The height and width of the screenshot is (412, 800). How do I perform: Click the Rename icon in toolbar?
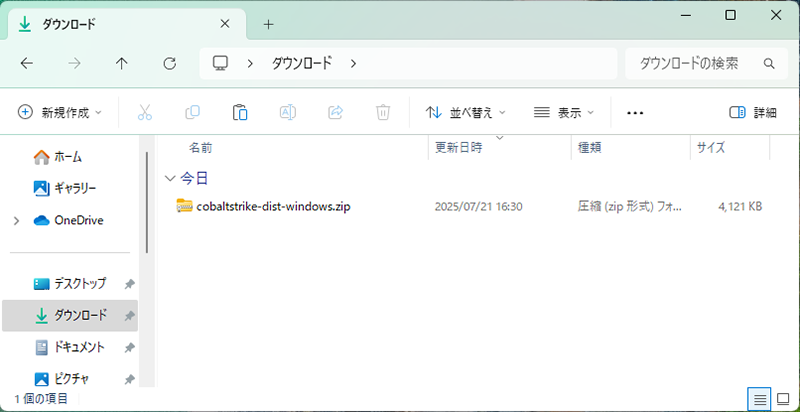click(x=287, y=113)
